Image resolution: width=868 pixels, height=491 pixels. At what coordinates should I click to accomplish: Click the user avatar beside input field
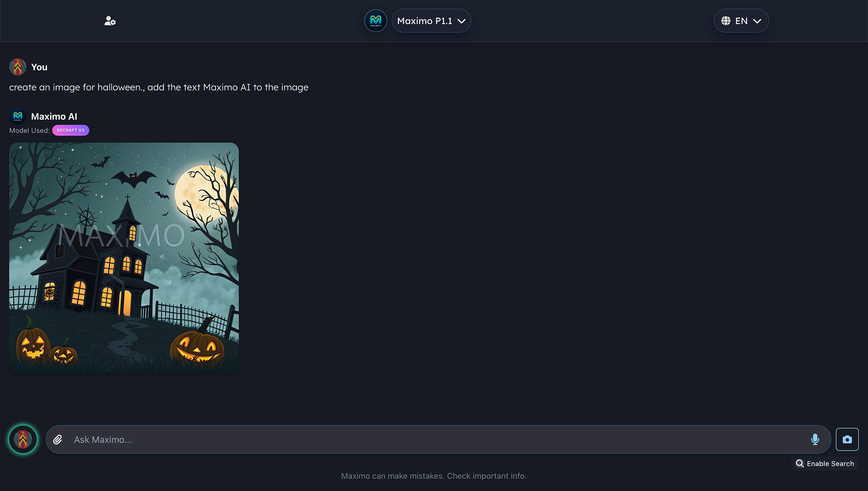tap(23, 439)
